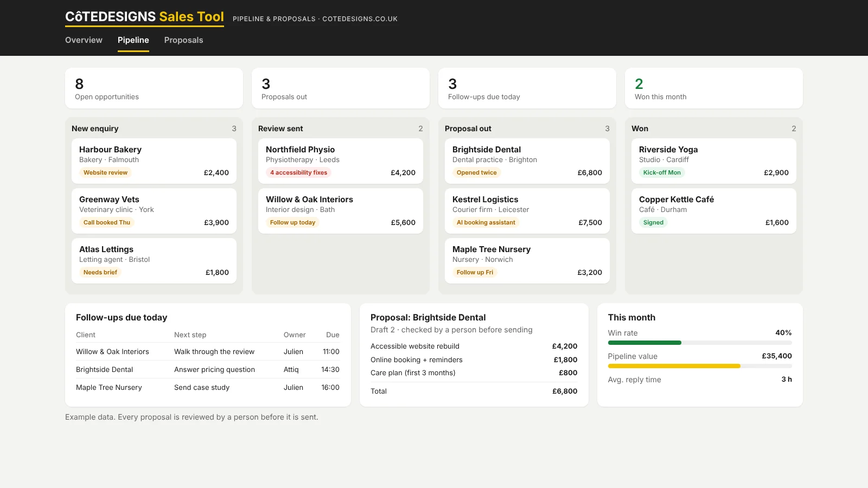Click the £35,400 pipeline value
Image resolution: width=868 pixels, height=488 pixels.
coord(777,356)
